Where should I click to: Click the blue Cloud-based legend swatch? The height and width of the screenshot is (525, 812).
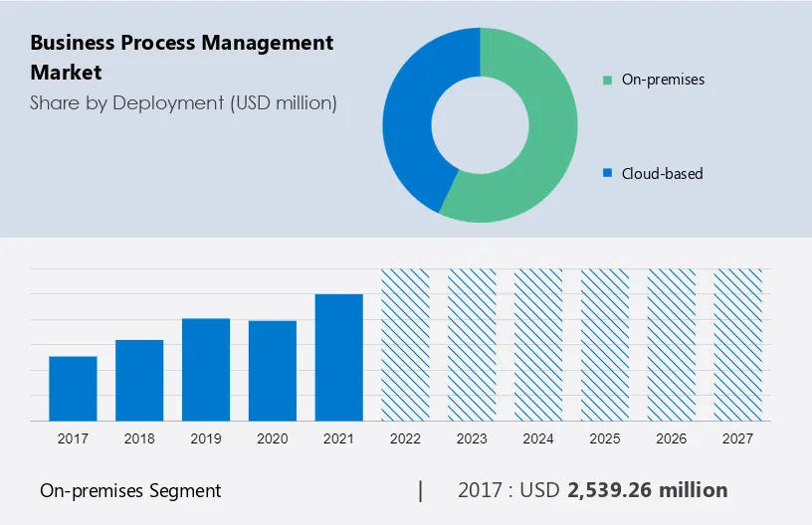pos(607,173)
